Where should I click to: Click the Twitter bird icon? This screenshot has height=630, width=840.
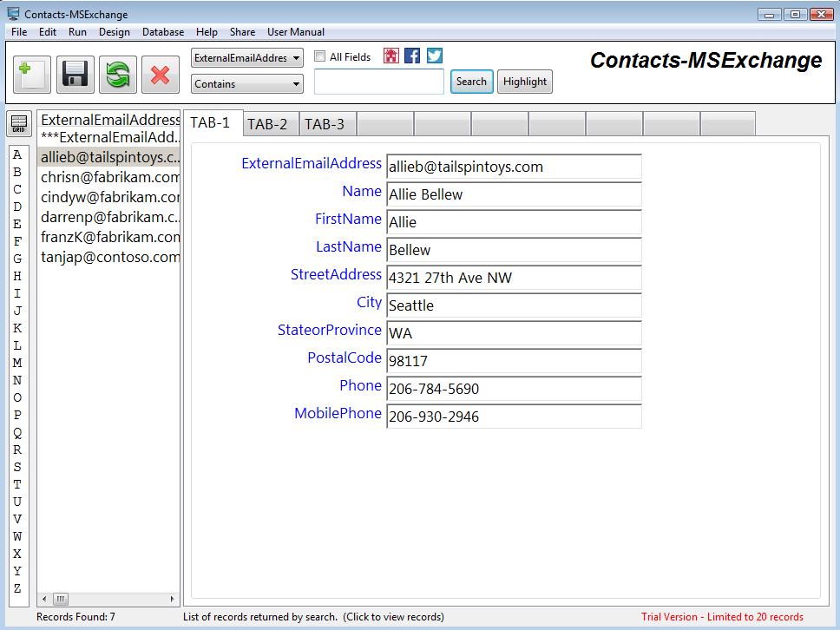(435, 56)
